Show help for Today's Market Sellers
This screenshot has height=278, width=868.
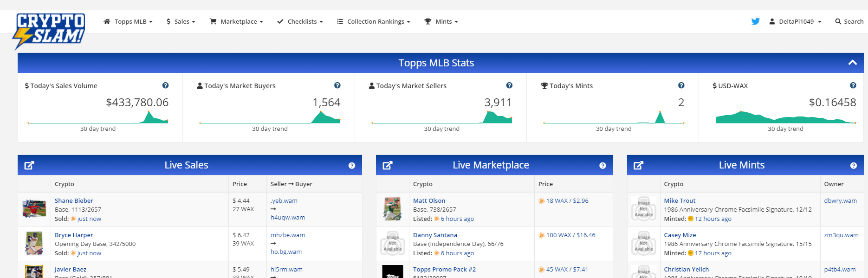[509, 85]
